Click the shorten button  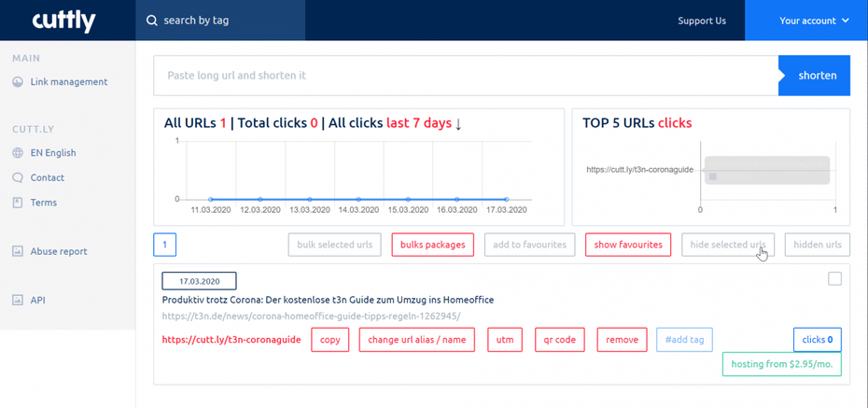pos(814,76)
